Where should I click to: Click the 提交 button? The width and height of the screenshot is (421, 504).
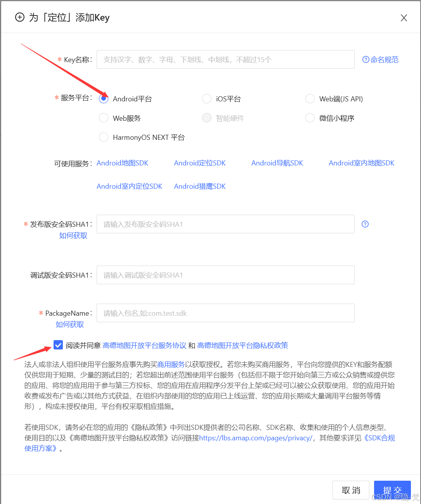click(x=392, y=490)
